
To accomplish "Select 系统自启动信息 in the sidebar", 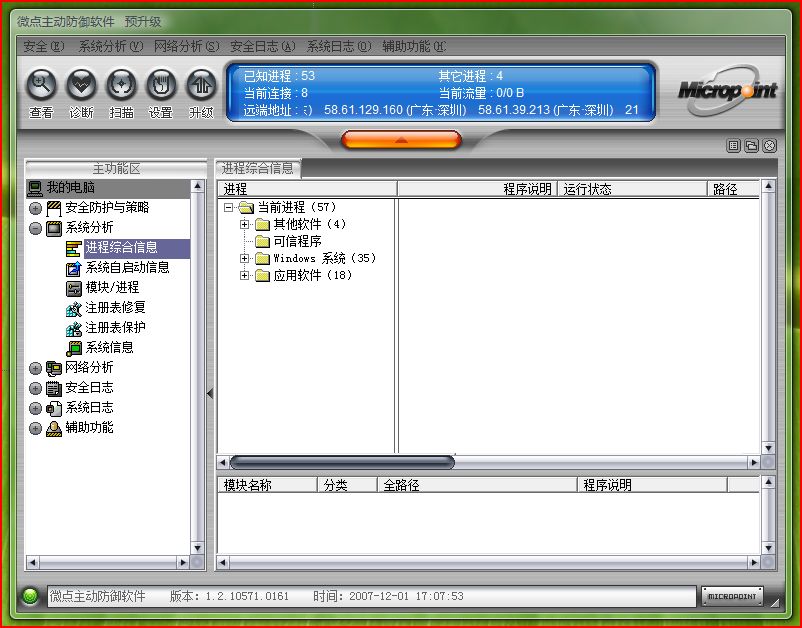I will (x=127, y=267).
